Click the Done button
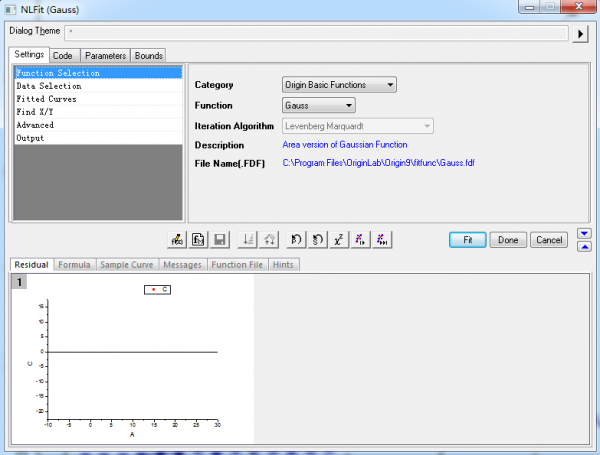This screenshot has width=600, height=455. pyautogui.click(x=508, y=240)
